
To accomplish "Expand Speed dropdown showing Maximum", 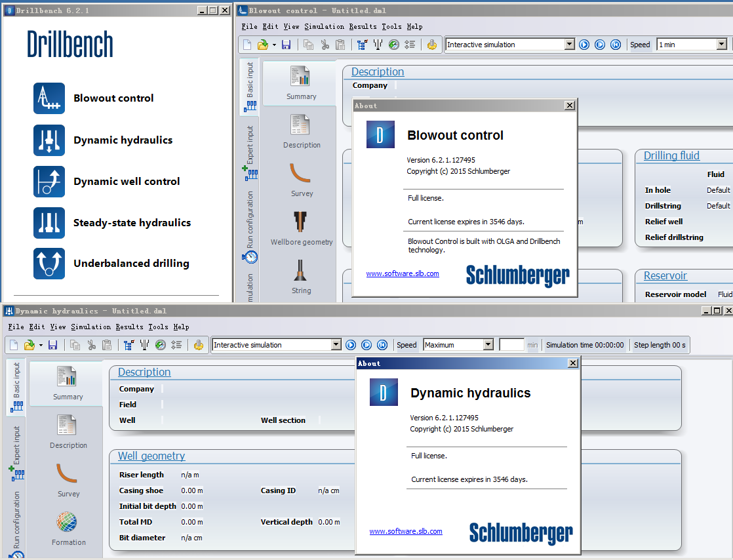I will [x=488, y=345].
